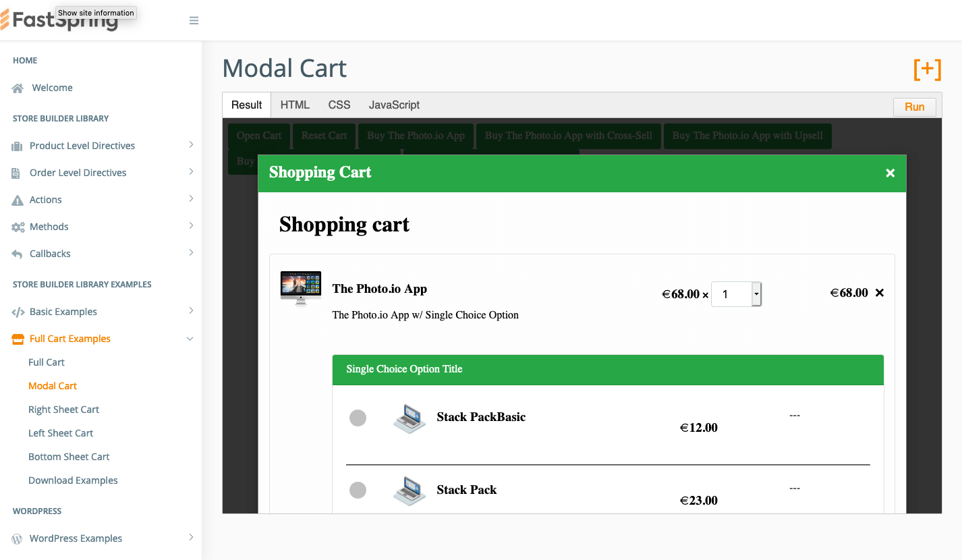Select the Stack Pack €23.00 radio option

pos(358,491)
